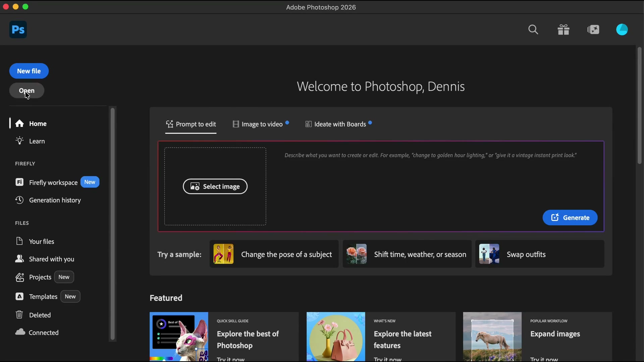Click the New badge beside Firefly workspace
This screenshot has width=644, height=362.
[x=90, y=182]
